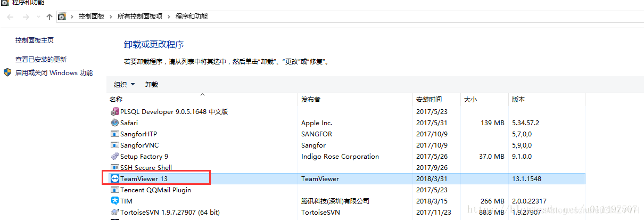Click the SangforHTP program icon
Screen dimensions: 644x220
(x=114, y=134)
